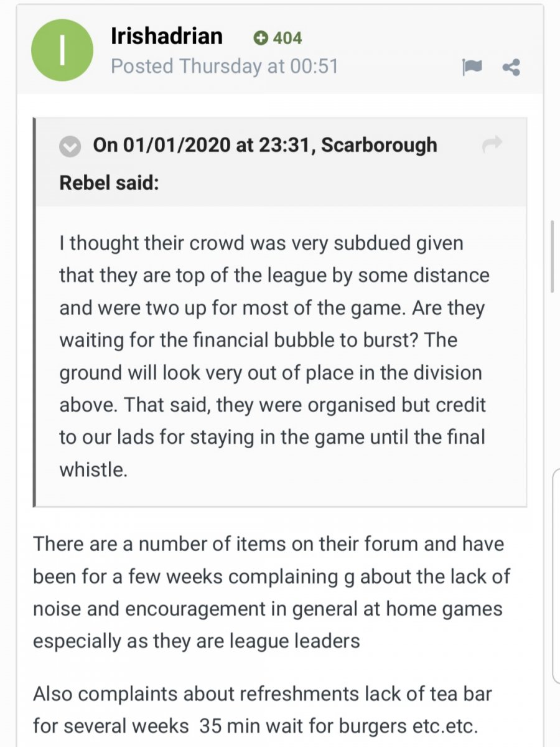Tap paragraph starting 'Also complaints about refreshments'
This screenshot has width=560, height=747.
click(x=263, y=708)
